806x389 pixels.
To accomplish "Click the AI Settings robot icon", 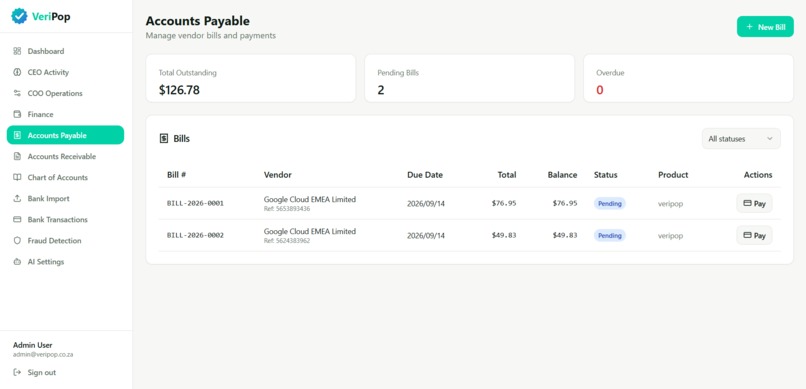I will click(17, 262).
